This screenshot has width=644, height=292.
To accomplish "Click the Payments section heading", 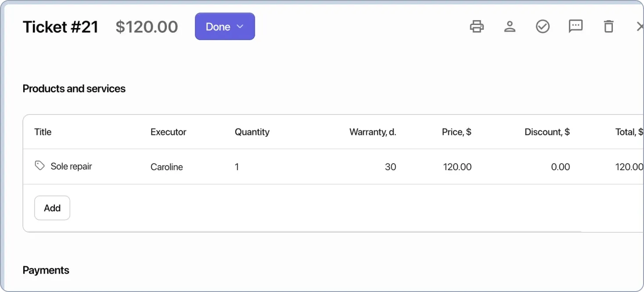I will coord(46,270).
